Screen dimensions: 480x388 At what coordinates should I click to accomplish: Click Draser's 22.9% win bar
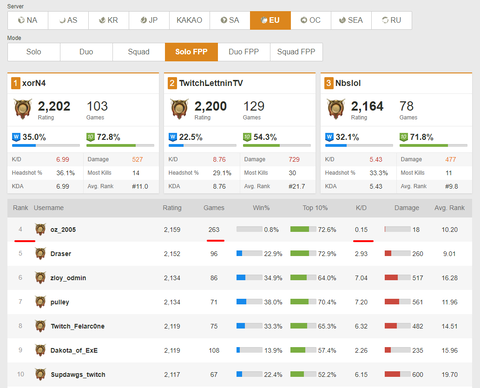tap(249, 253)
